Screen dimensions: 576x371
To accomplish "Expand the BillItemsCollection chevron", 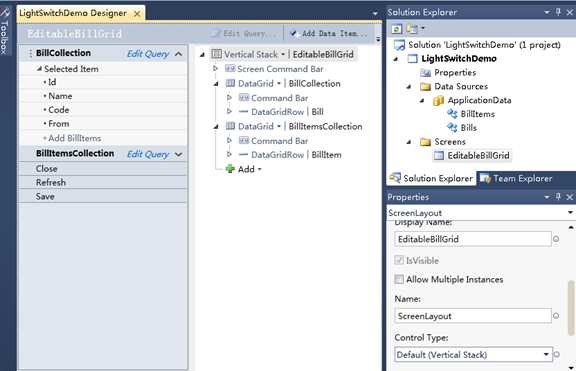I will point(179,154).
